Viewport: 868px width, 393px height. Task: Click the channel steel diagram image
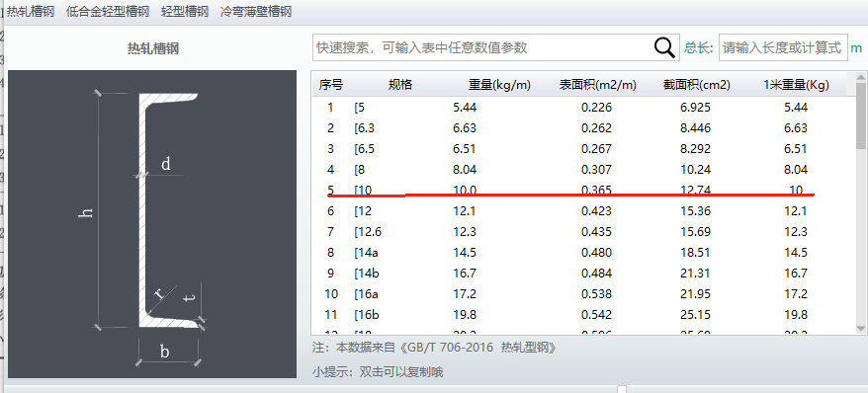pos(152,224)
